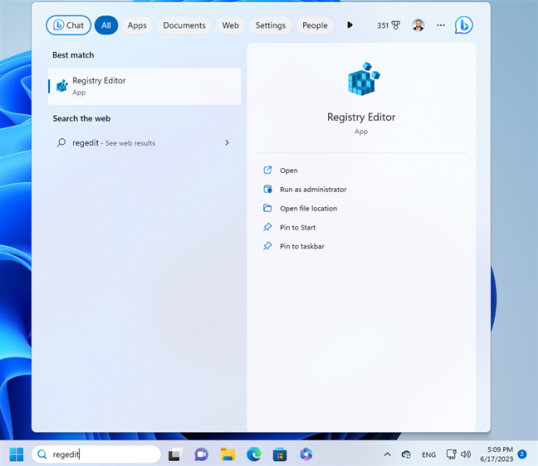Open the 351 rewards points badge

pos(388,25)
